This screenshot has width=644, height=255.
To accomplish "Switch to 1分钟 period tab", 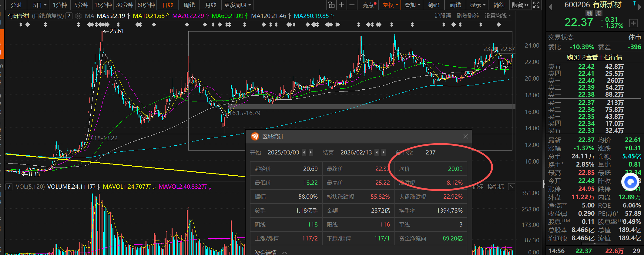I will coord(60,5).
